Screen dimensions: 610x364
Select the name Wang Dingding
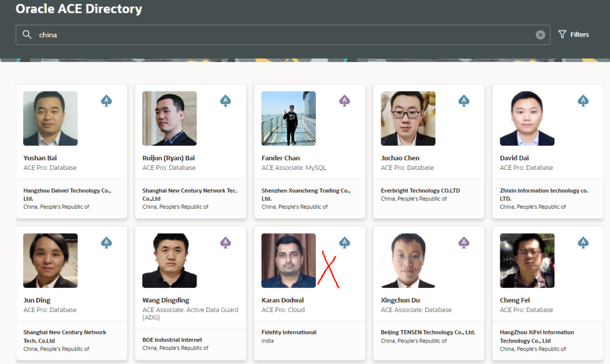tap(165, 300)
